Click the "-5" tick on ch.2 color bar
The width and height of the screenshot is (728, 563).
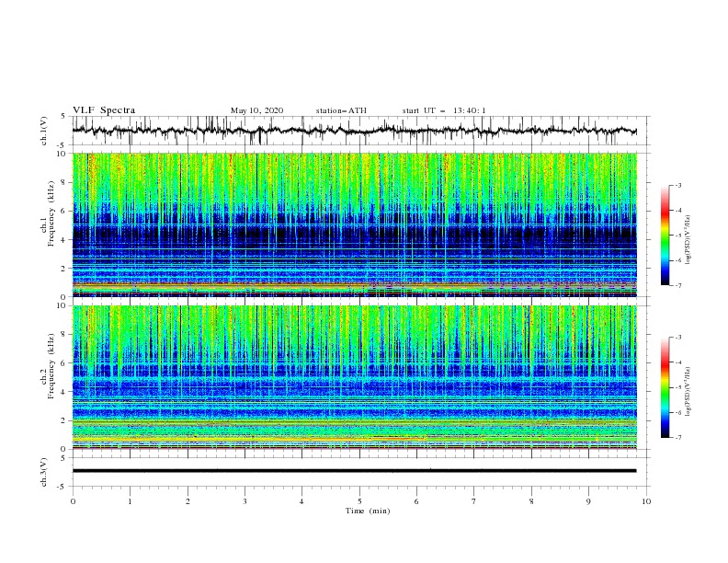[678, 387]
